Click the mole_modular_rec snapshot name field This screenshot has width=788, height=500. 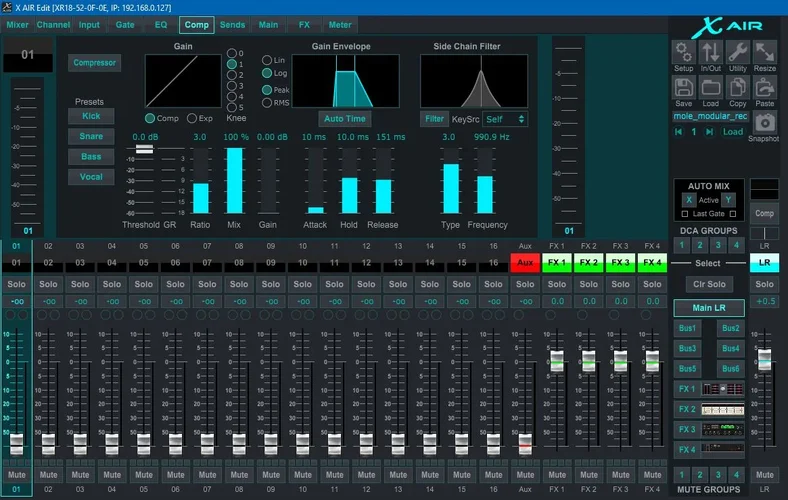[x=711, y=115]
